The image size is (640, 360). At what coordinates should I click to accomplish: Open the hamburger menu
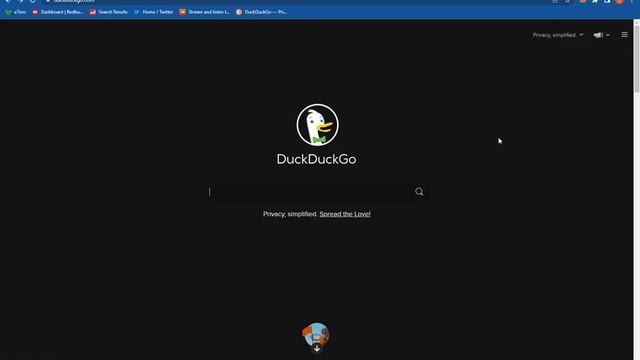[624, 35]
